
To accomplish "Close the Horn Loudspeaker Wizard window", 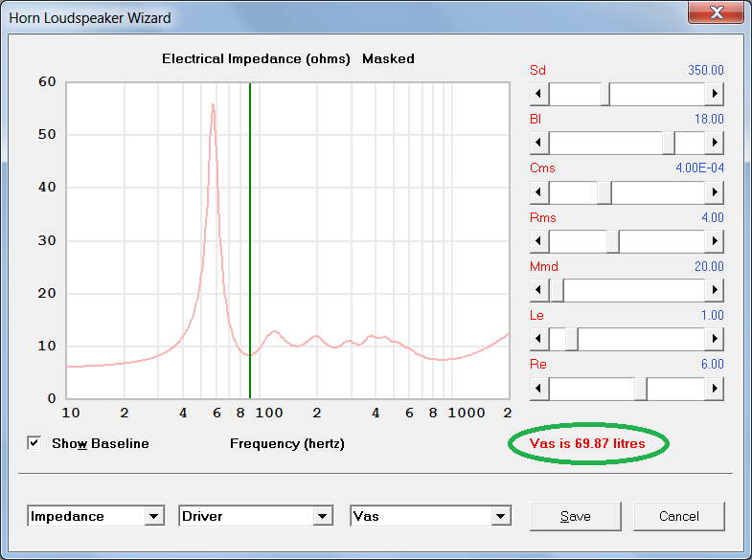I will click(x=717, y=11).
